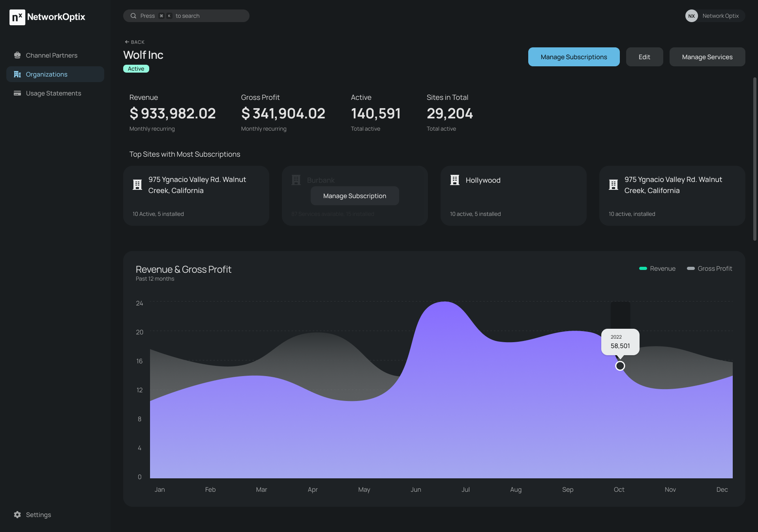Click the page vertical scrollbar
Screen dimensions: 758x532
pyautogui.click(x=754, y=159)
